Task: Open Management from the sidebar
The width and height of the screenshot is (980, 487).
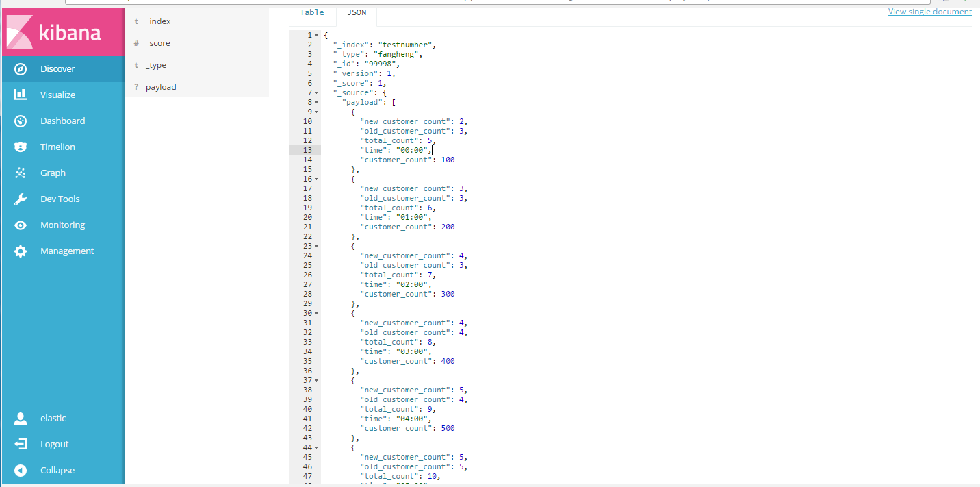Action: point(67,251)
